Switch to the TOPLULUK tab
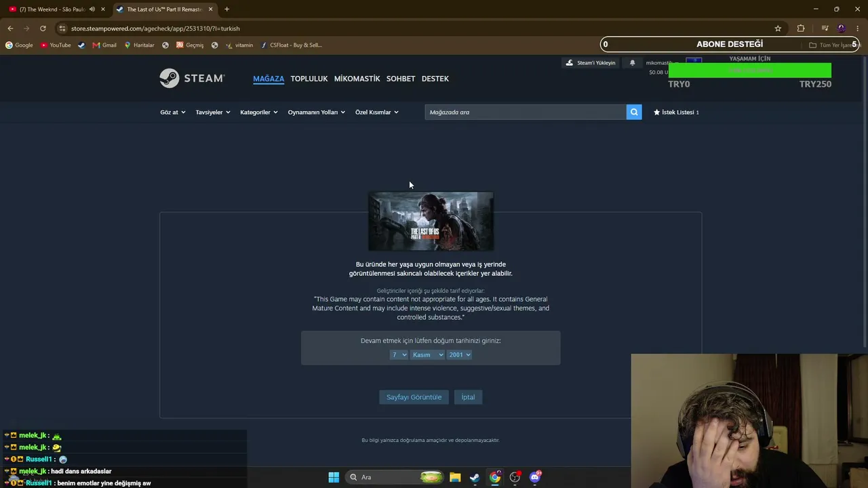 pyautogui.click(x=309, y=79)
